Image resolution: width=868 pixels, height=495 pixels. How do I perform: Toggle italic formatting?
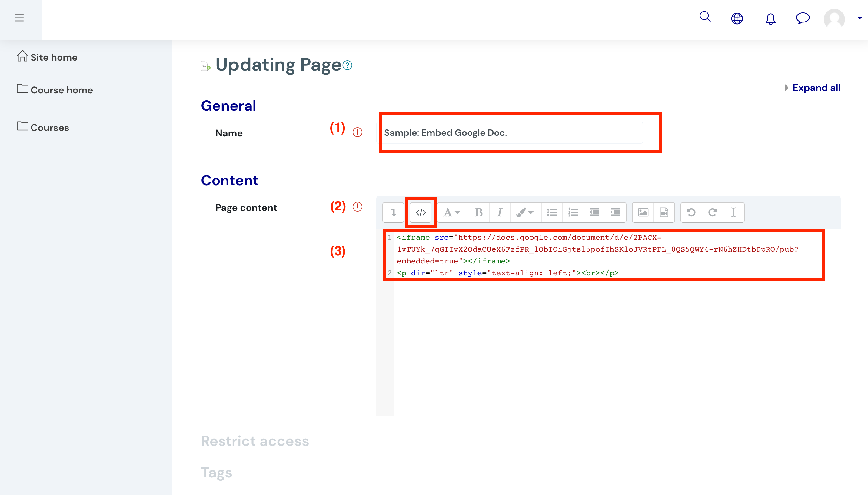(x=500, y=212)
